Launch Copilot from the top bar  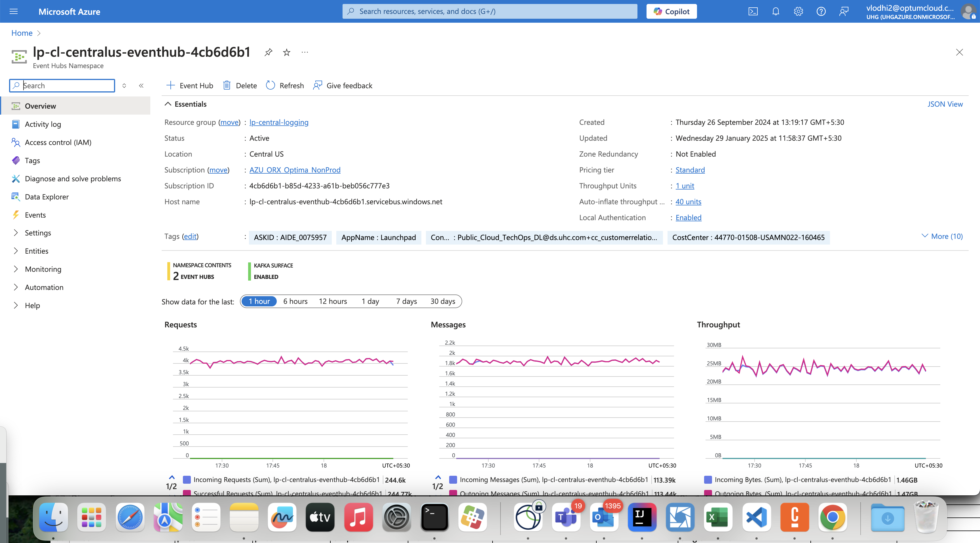[x=671, y=11]
